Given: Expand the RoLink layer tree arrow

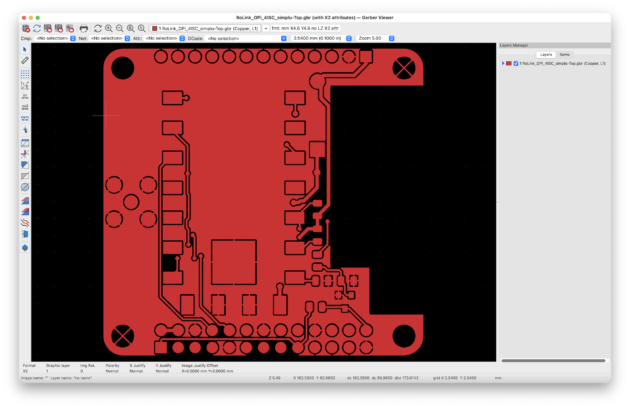Looking at the screenshot, I should (x=503, y=64).
